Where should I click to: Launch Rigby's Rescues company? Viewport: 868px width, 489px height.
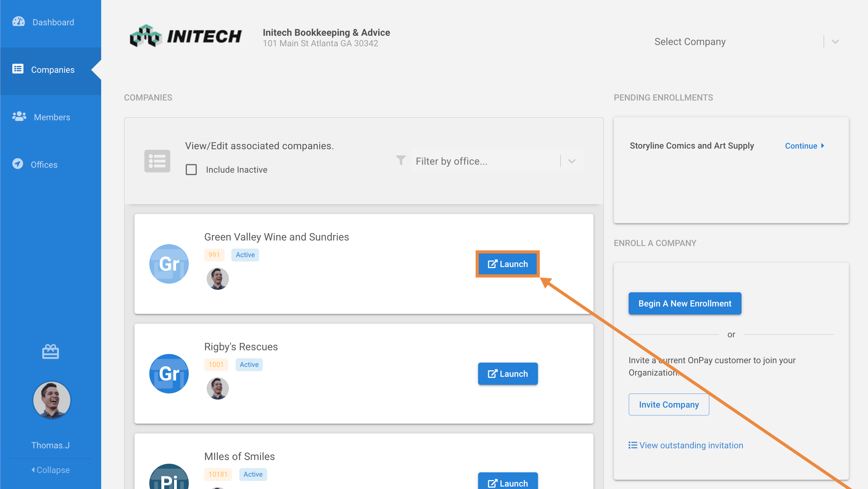click(508, 374)
